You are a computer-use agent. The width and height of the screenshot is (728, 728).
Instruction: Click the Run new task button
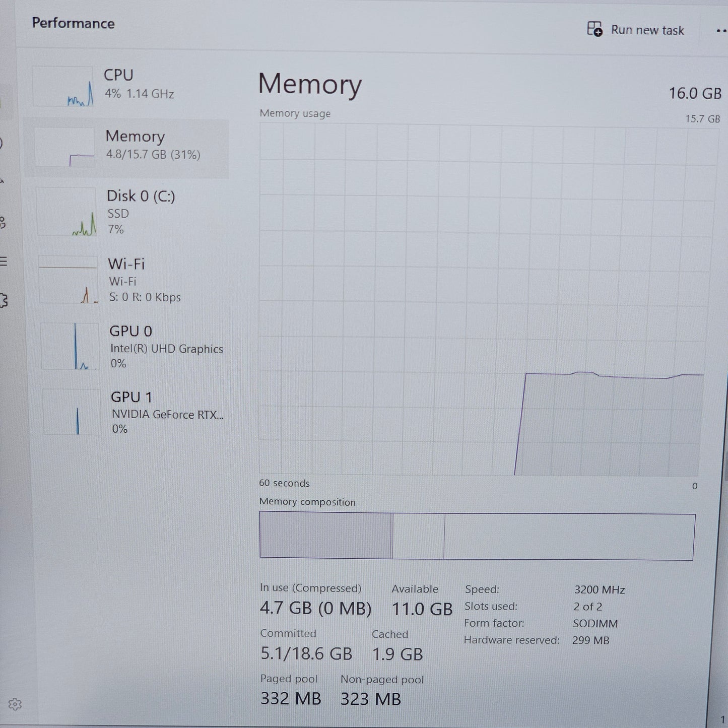(636, 30)
